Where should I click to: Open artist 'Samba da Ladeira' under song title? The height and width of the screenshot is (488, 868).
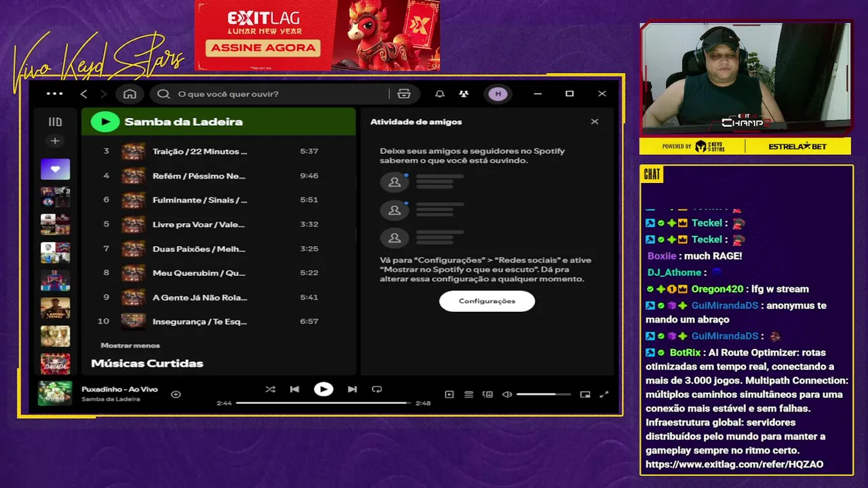[x=111, y=399]
